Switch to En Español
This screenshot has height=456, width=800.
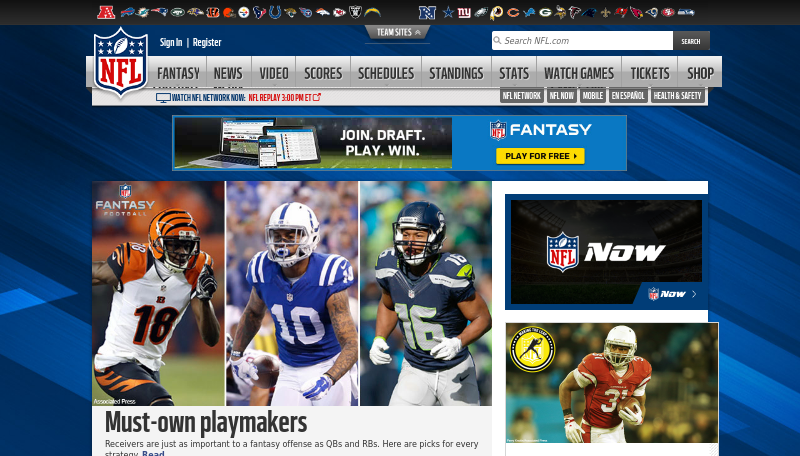(x=628, y=95)
